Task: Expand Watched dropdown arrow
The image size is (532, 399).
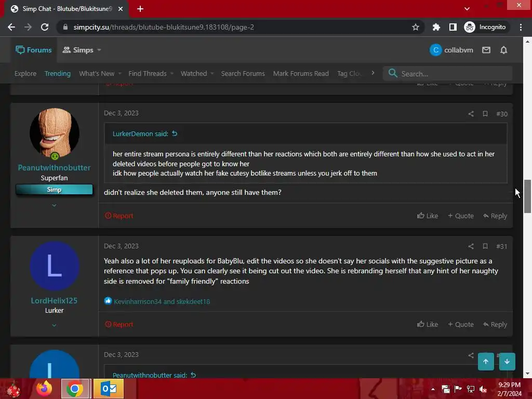Action: (212, 74)
